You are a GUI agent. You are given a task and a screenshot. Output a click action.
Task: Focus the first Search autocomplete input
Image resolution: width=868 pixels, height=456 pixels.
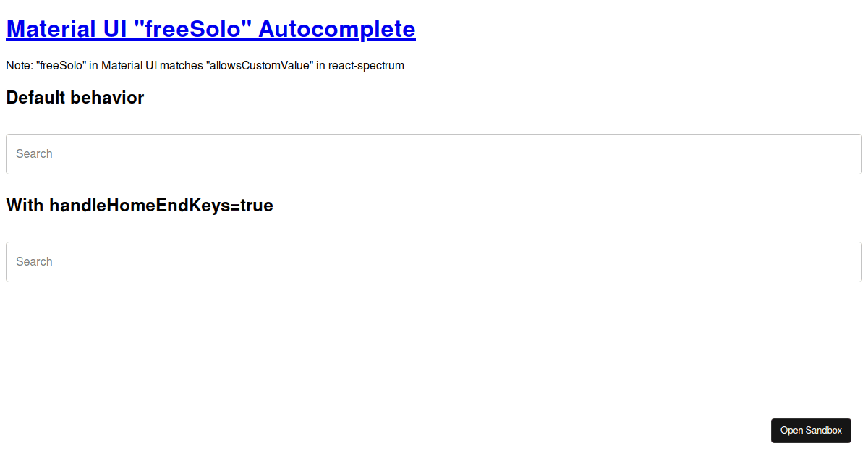[217, 153]
